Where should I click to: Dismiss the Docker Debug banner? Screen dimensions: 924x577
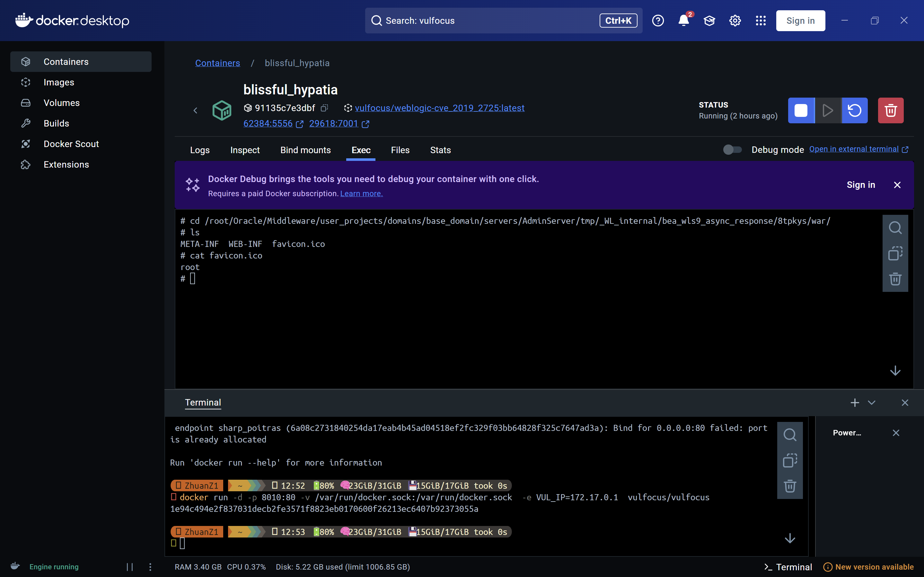tap(897, 185)
